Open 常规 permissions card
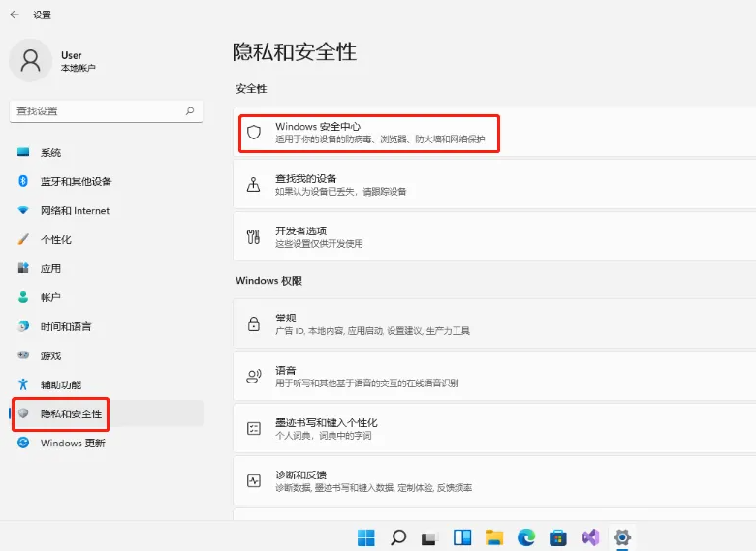The image size is (756, 551). [494, 323]
